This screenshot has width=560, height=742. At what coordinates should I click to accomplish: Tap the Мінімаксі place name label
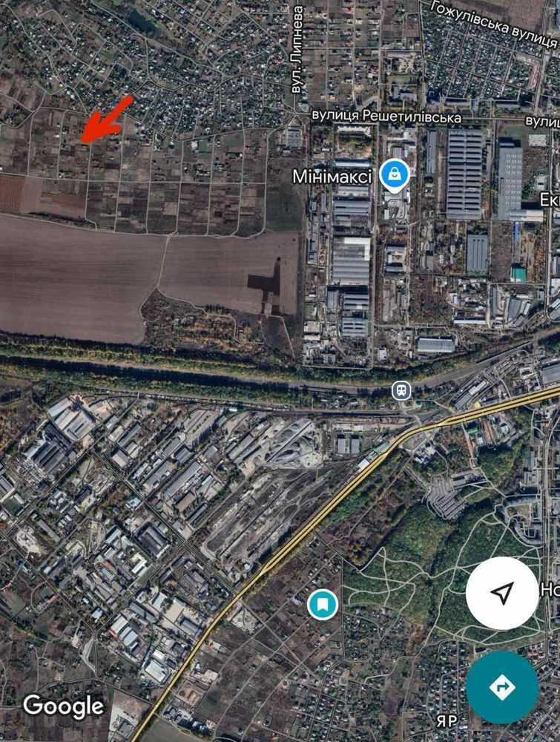click(332, 177)
